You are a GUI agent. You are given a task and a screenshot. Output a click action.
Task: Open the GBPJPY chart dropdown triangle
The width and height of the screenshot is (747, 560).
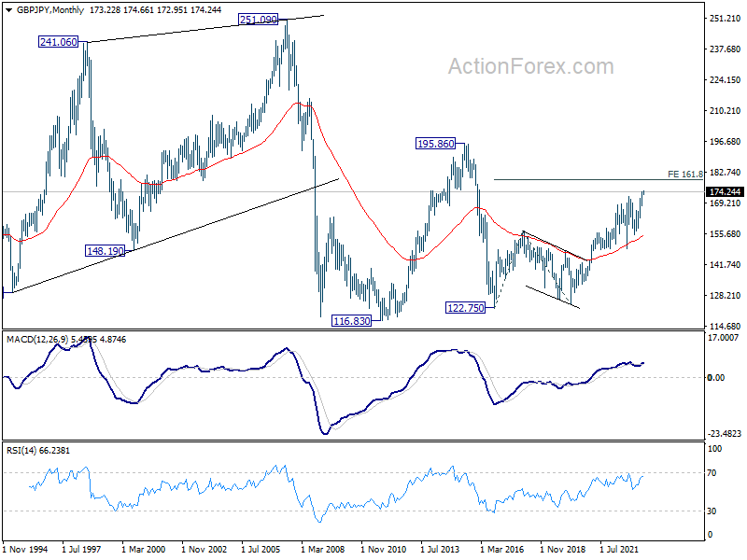[x=8, y=10]
